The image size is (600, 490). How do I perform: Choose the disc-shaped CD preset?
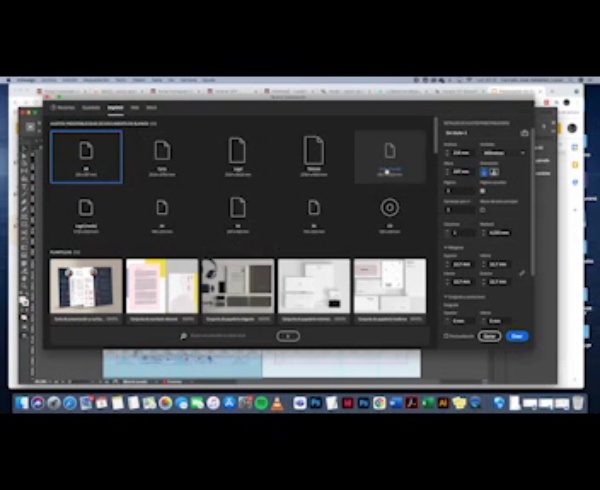pyautogui.click(x=390, y=215)
